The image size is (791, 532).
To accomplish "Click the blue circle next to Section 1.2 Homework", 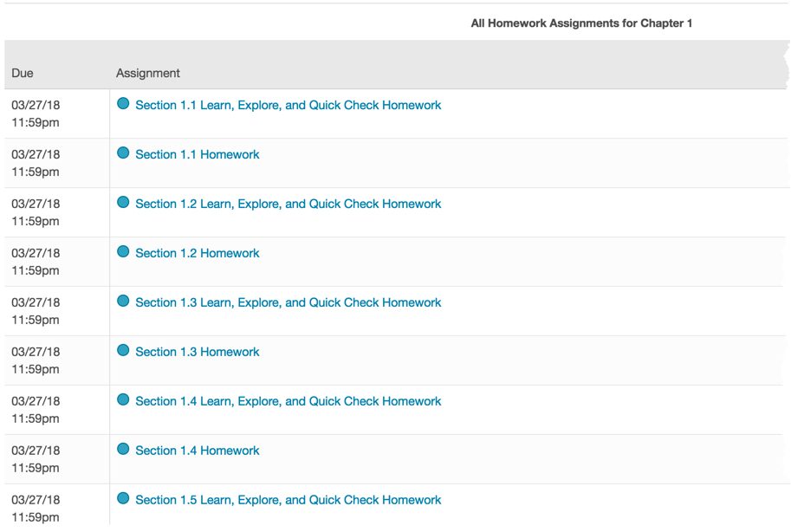I will [122, 252].
